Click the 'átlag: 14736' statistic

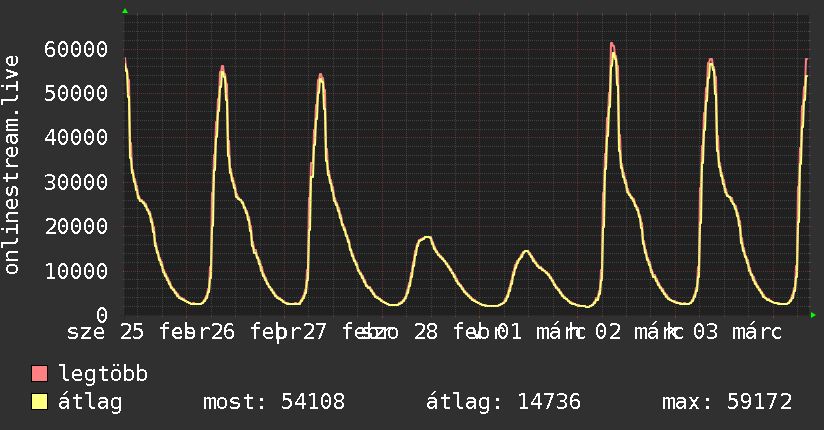pos(503,402)
